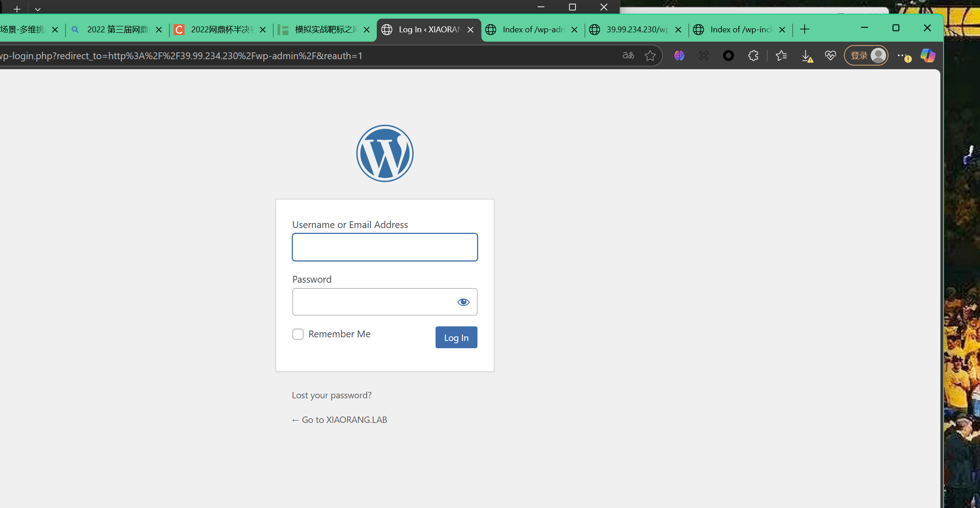Focus the Username or Email Address field

point(385,247)
